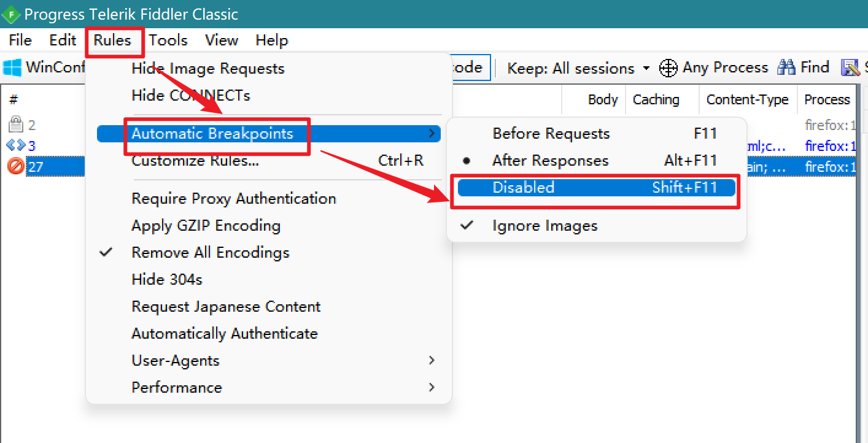Sort by Content-Type column header
This screenshot has height=443, width=868.
point(748,100)
